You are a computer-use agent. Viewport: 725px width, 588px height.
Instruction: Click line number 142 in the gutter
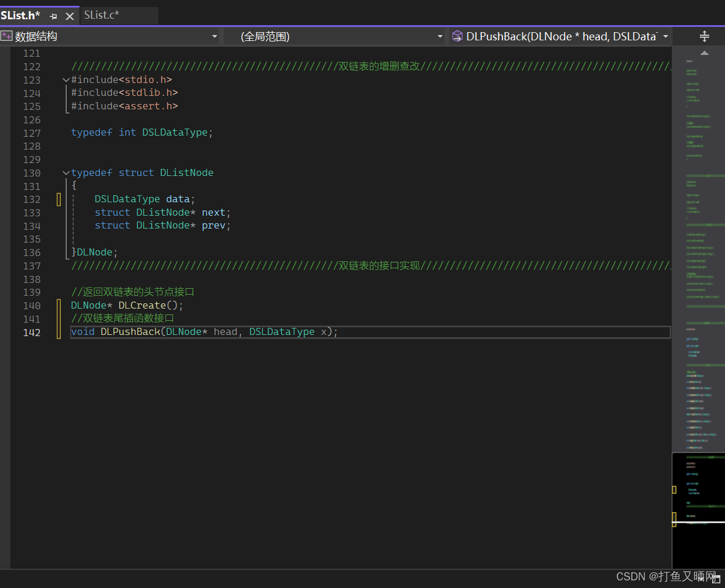[32, 333]
